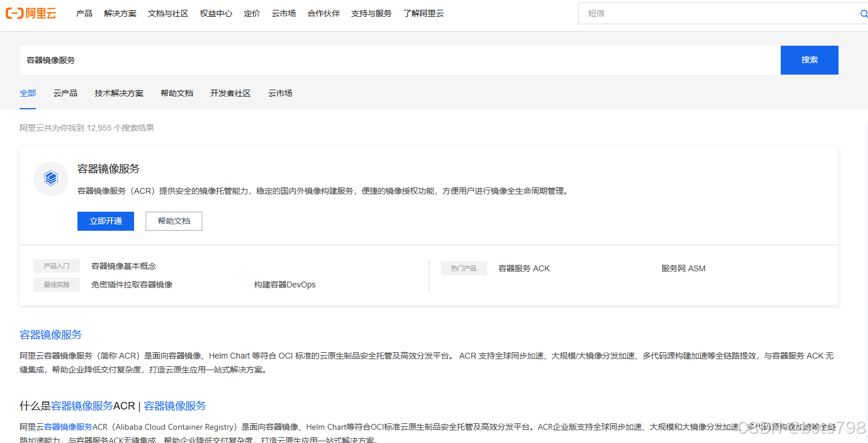
Task: Open the 了解阿里云 menu
Action: [424, 13]
